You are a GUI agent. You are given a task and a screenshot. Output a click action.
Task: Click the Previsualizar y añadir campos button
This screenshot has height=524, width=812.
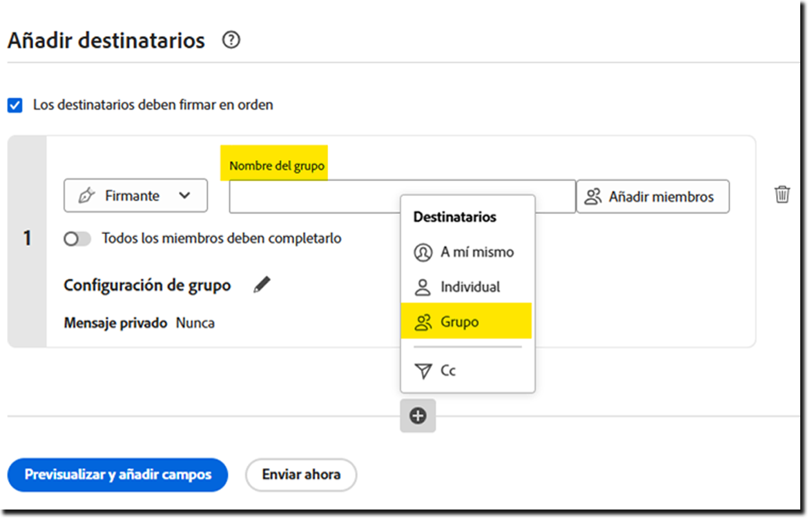[x=117, y=475]
